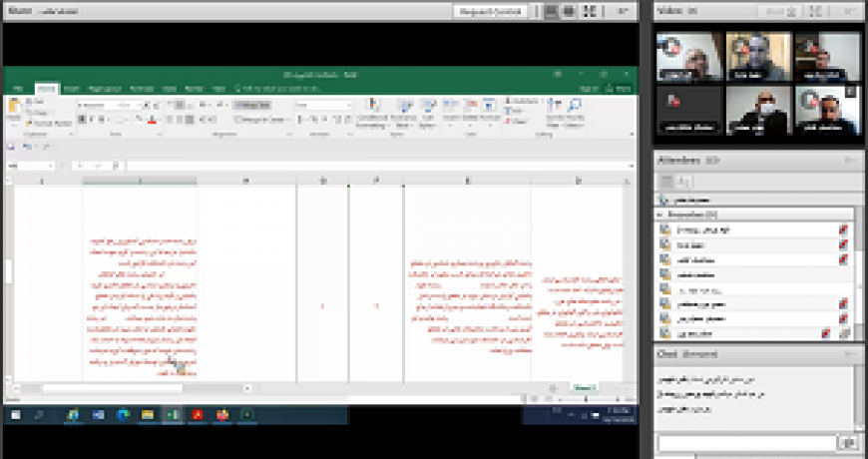Image resolution: width=868 pixels, height=459 pixels.
Task: Toggle Wrap Text for the cell
Action: point(251,105)
